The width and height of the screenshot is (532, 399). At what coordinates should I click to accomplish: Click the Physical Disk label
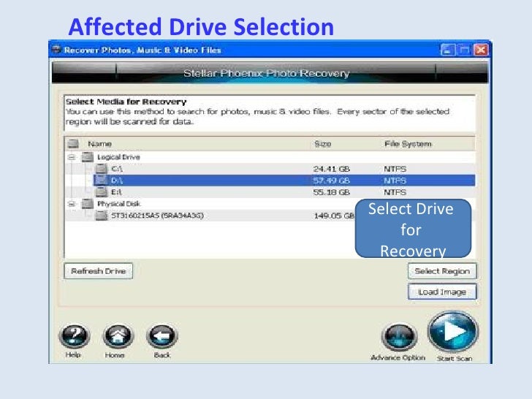118,204
